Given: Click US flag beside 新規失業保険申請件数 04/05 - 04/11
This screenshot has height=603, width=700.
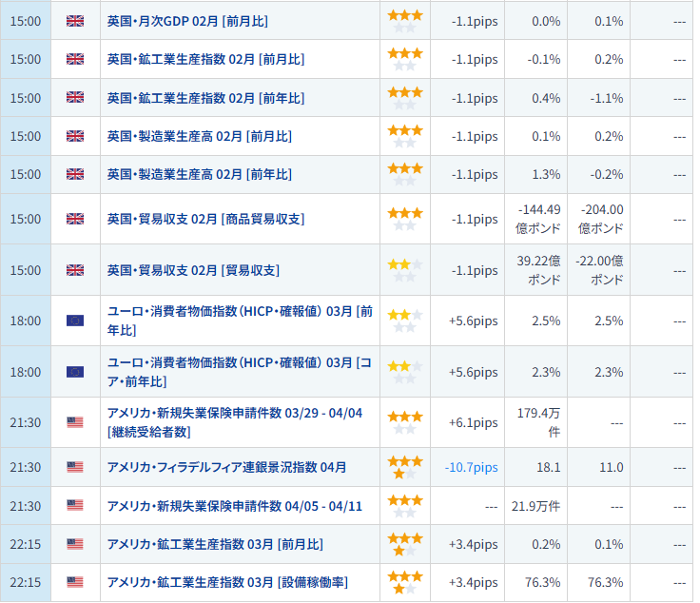Looking at the screenshot, I should (x=75, y=506).
